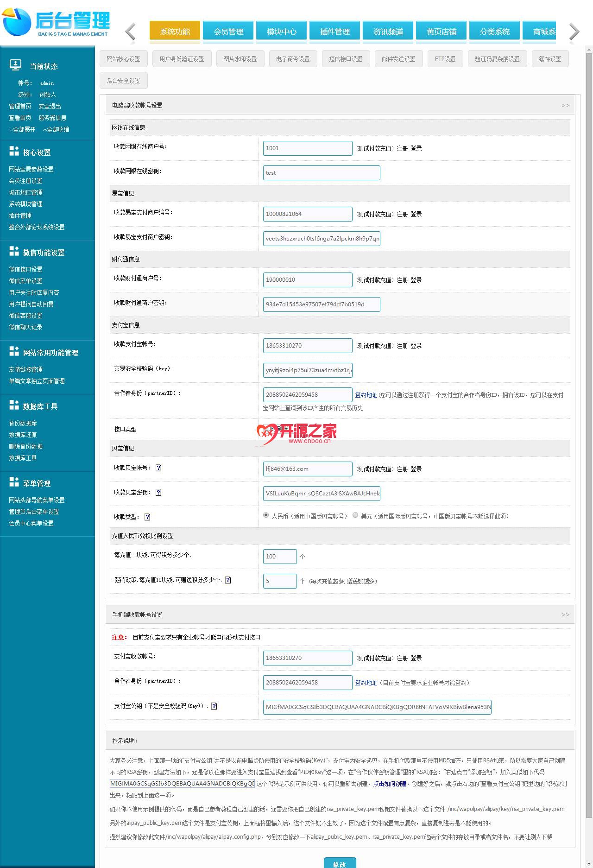
Task: Switch to 缓存设置 sub-tab
Action: coord(550,59)
